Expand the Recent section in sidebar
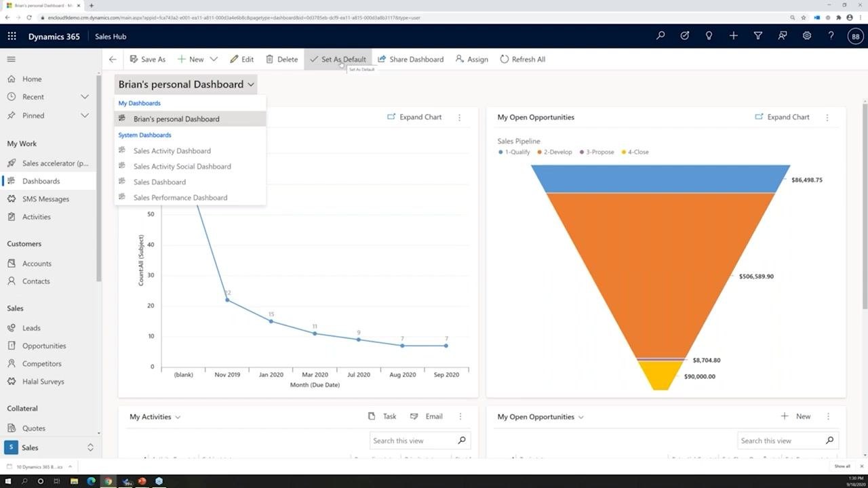868x488 pixels. 85,97
